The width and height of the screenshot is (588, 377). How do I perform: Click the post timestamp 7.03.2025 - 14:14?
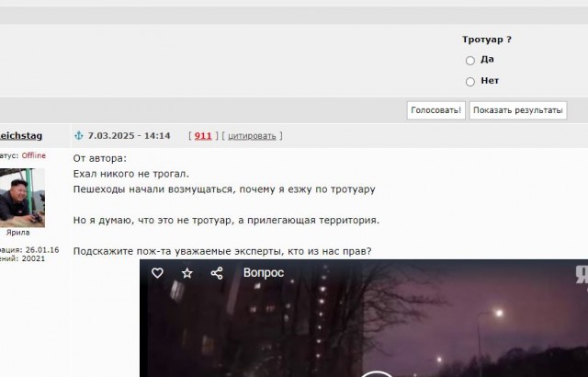click(x=129, y=136)
